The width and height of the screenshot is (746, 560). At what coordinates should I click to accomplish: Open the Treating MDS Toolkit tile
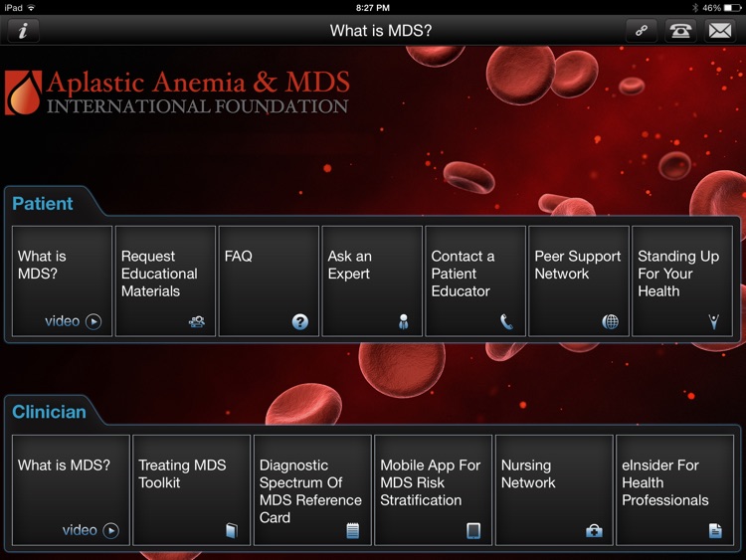click(x=191, y=489)
